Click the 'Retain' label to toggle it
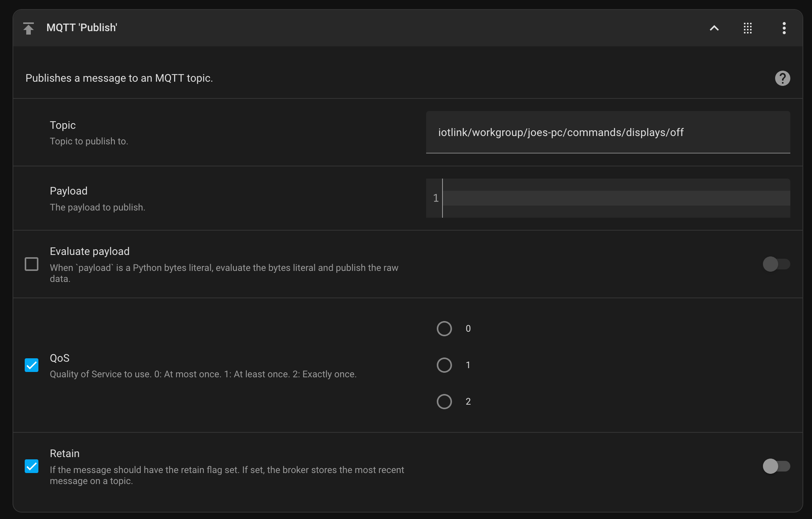 click(65, 453)
